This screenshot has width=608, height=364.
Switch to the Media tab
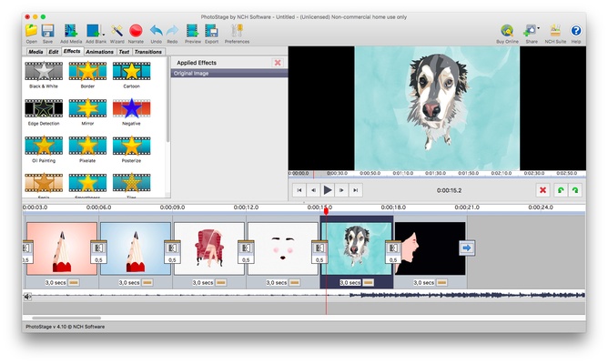(x=35, y=52)
